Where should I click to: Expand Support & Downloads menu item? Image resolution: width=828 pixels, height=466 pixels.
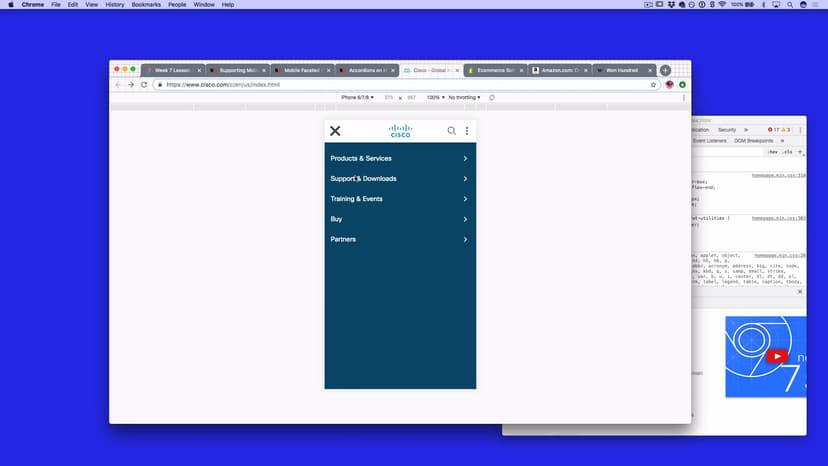(x=400, y=179)
